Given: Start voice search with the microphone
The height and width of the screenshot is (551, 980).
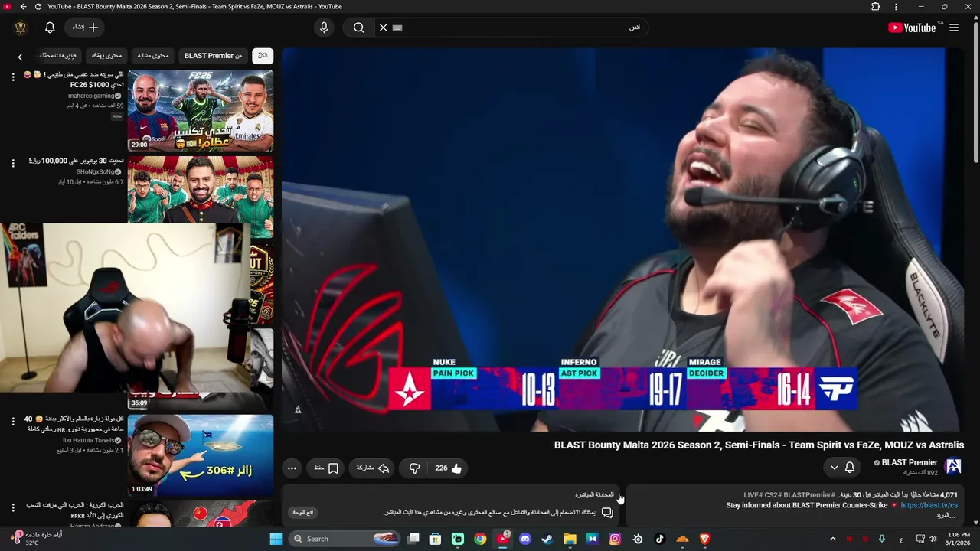Looking at the screenshot, I should tap(324, 28).
